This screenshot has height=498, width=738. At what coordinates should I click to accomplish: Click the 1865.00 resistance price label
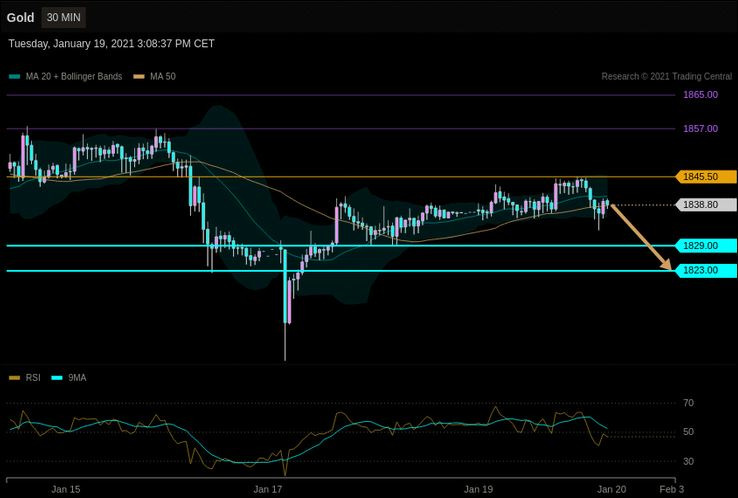(x=700, y=95)
